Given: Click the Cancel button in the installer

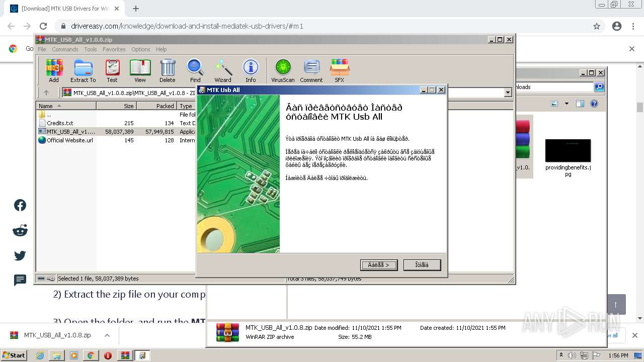Looking at the screenshot, I should click(x=422, y=265).
